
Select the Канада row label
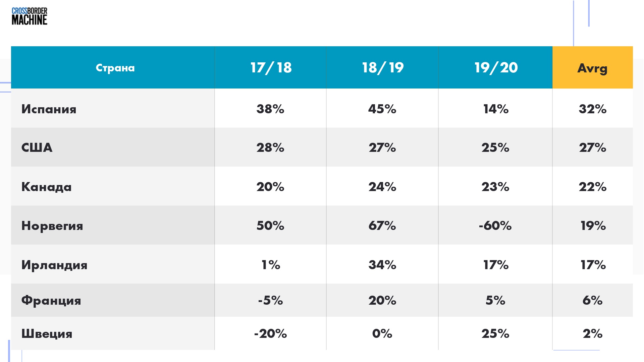point(47,187)
